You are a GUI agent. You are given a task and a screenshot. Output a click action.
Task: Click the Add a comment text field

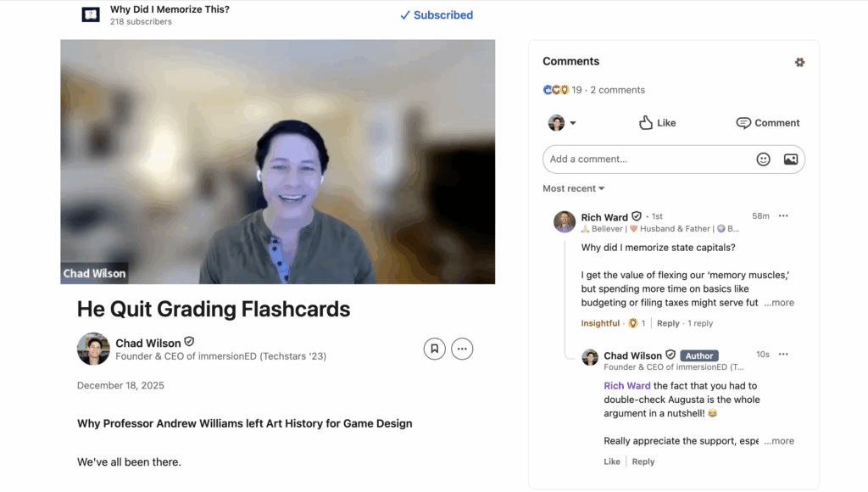coord(644,159)
